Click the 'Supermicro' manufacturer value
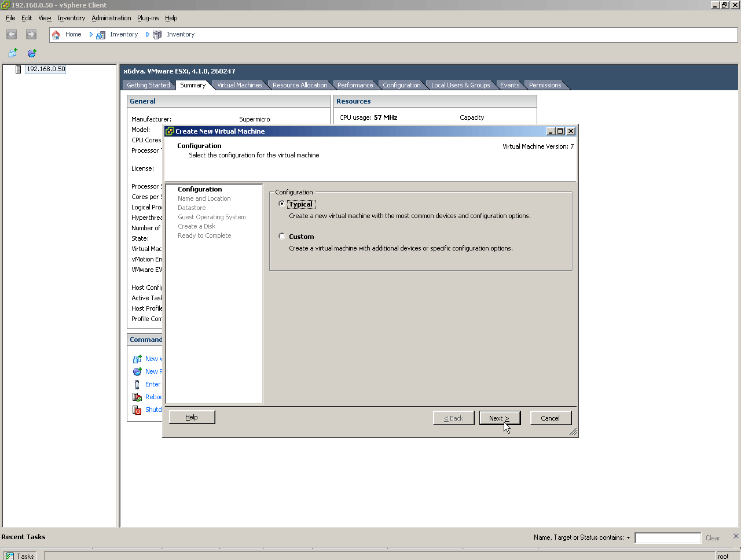The height and width of the screenshot is (560, 741). coord(254,119)
